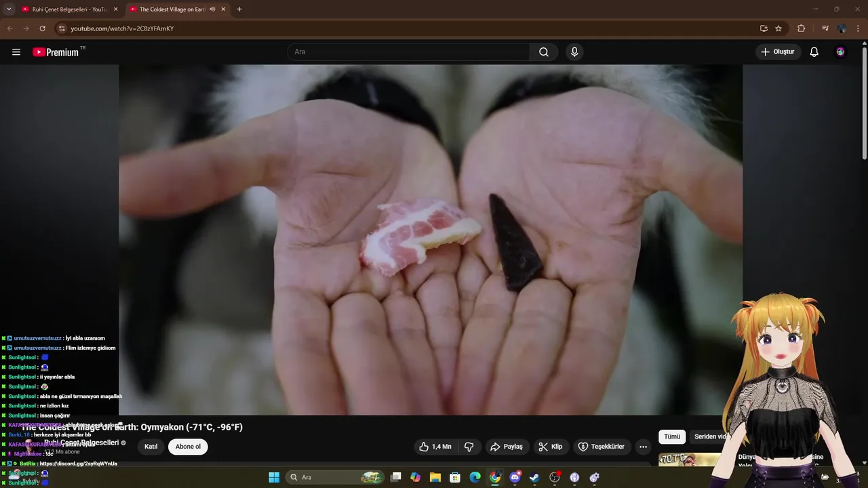Click the YouTube search magnifier button
868x488 pixels.
click(544, 52)
